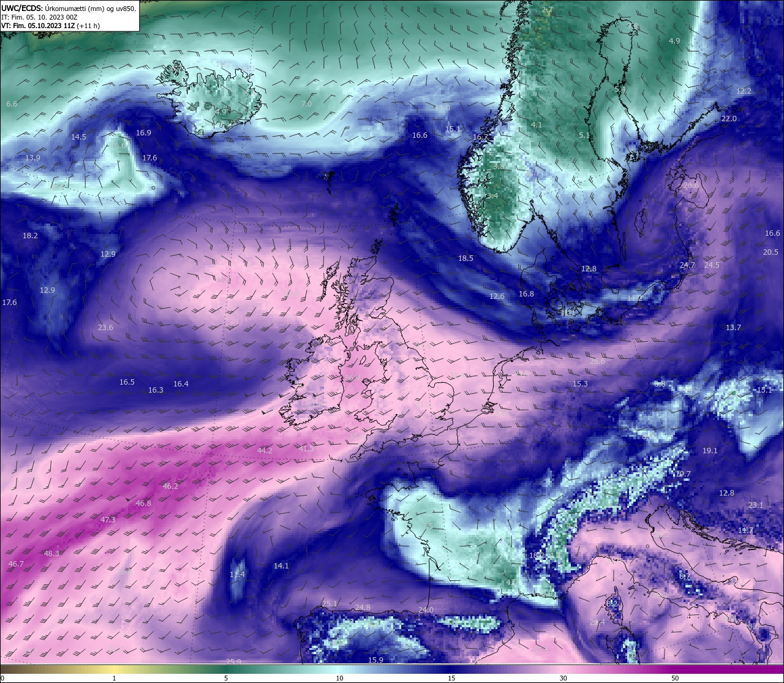Click the map value 11.4

tap(237, 574)
